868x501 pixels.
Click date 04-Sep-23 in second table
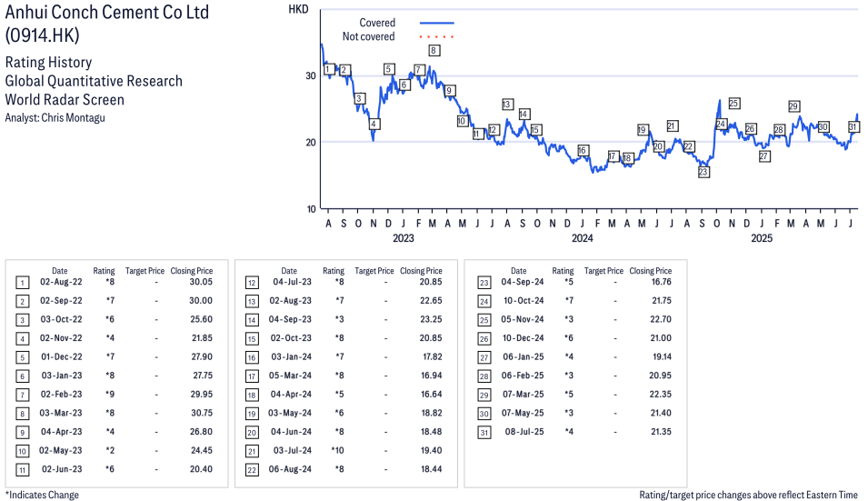coord(290,319)
